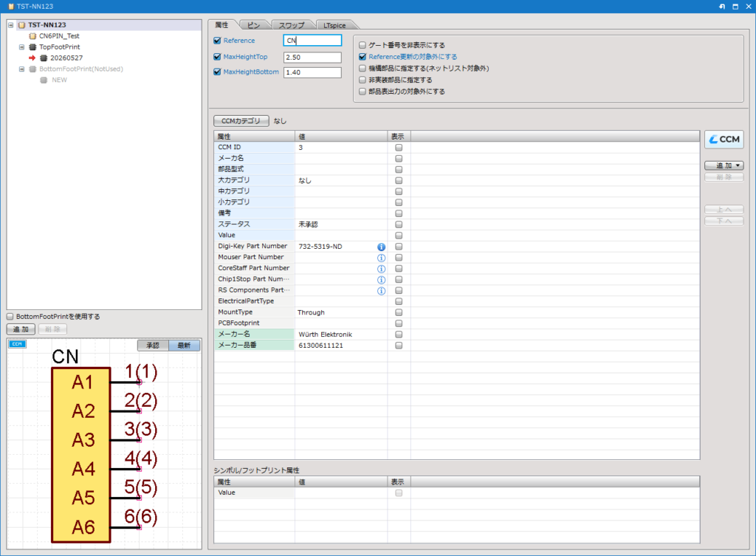Click the small CCM badge in preview
This screenshot has width=756, height=556.
click(x=18, y=344)
